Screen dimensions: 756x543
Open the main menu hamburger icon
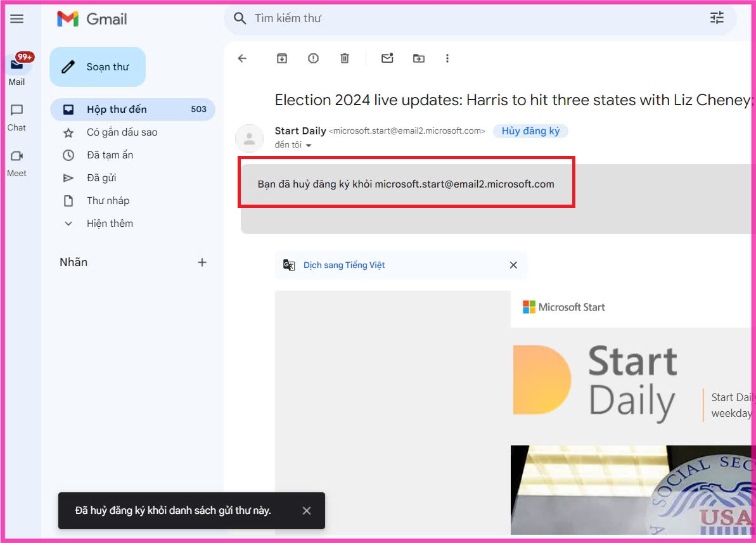click(x=17, y=19)
